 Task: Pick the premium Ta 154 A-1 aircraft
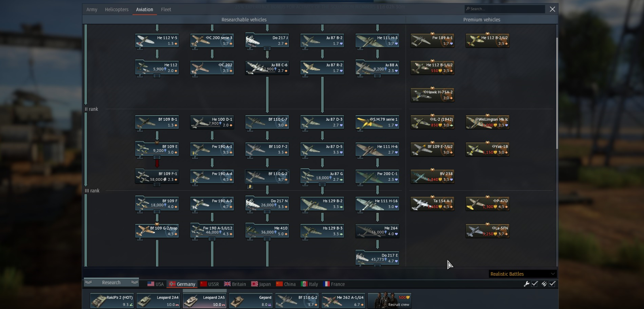tap(432, 204)
